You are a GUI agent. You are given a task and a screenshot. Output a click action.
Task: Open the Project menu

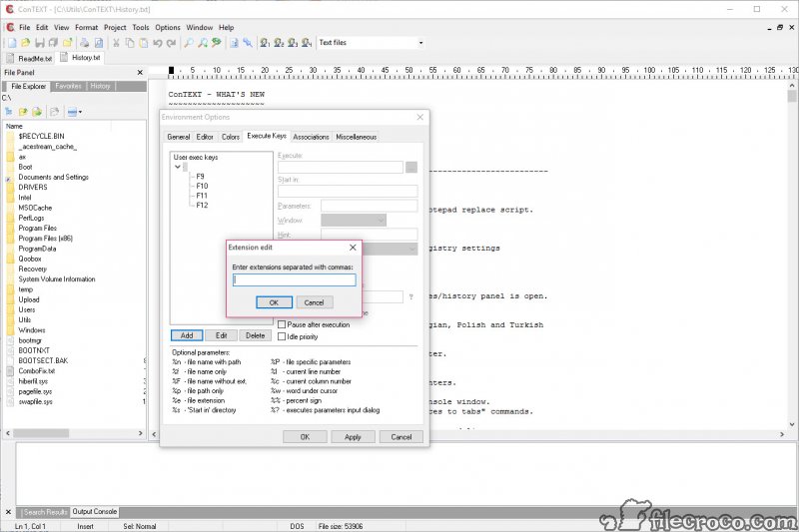[x=115, y=28]
